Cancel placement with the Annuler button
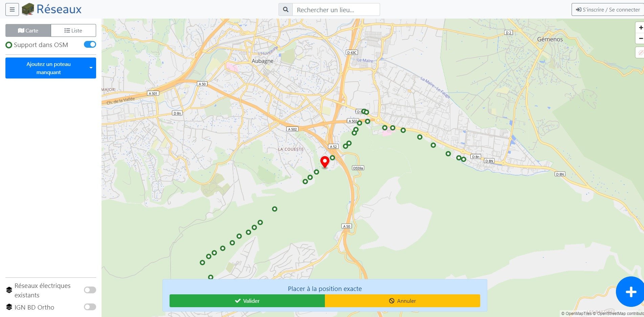 point(402,300)
